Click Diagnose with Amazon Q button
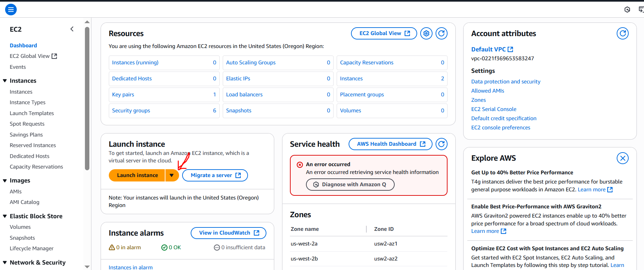Screen dimensions: 644x270 point(350,185)
